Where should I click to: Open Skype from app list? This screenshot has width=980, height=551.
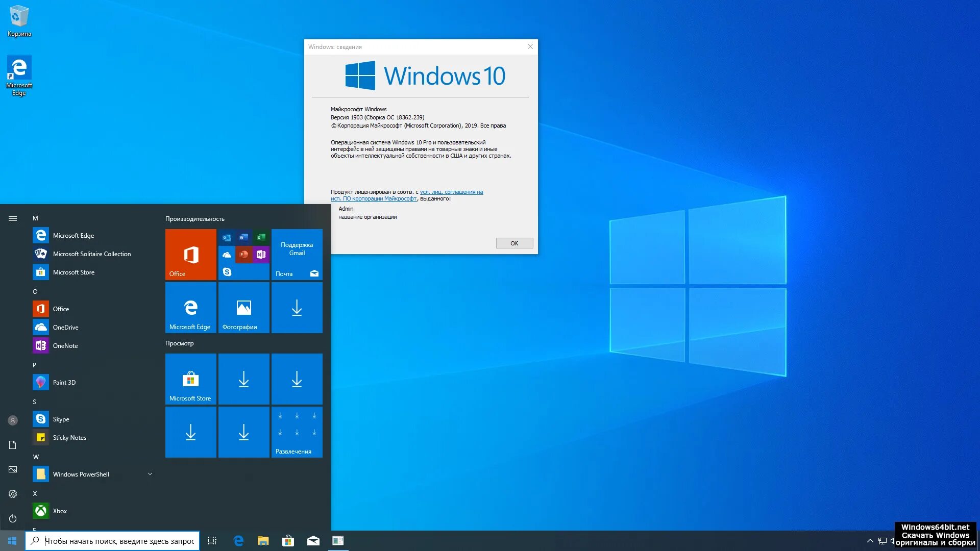click(61, 419)
